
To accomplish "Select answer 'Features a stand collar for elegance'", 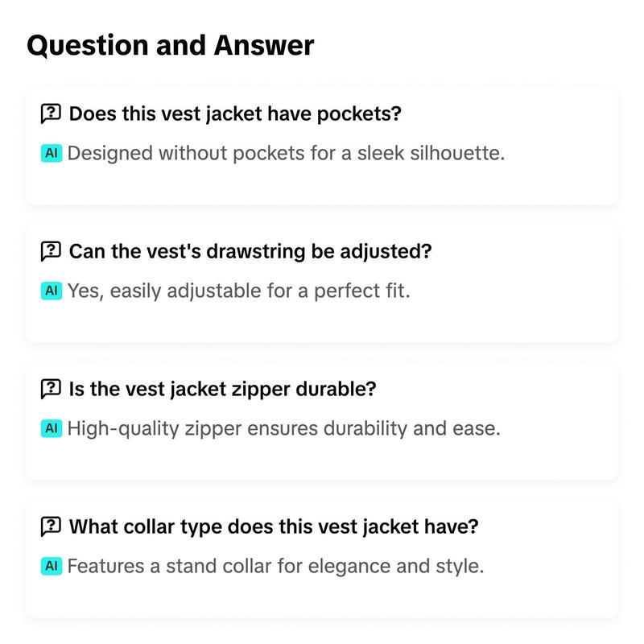I will 275,566.
